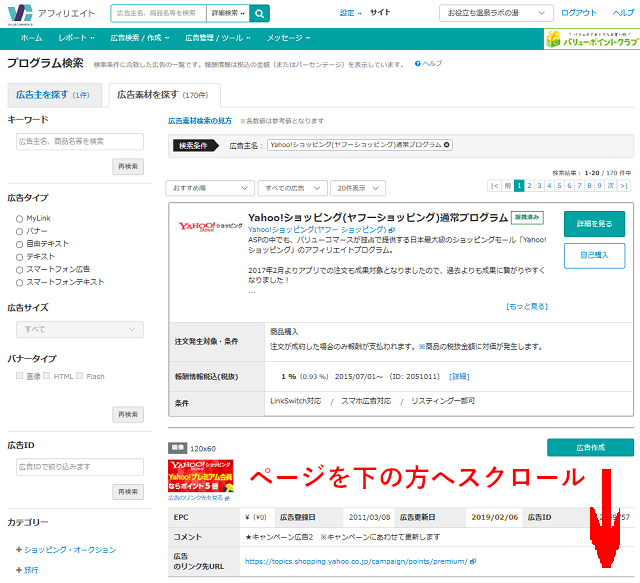The width and height of the screenshot is (640, 583).
Task: Open the 広告管理 / ツール menu
Action: point(218,38)
